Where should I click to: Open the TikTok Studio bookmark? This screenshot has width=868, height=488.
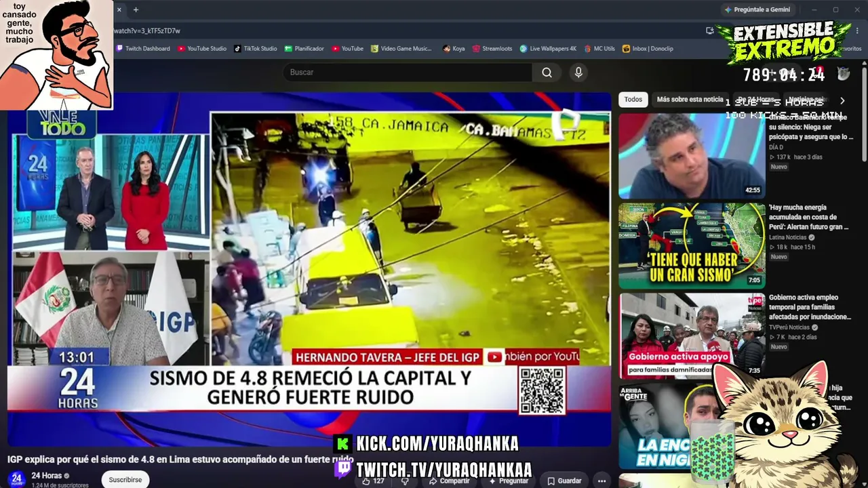coord(256,49)
